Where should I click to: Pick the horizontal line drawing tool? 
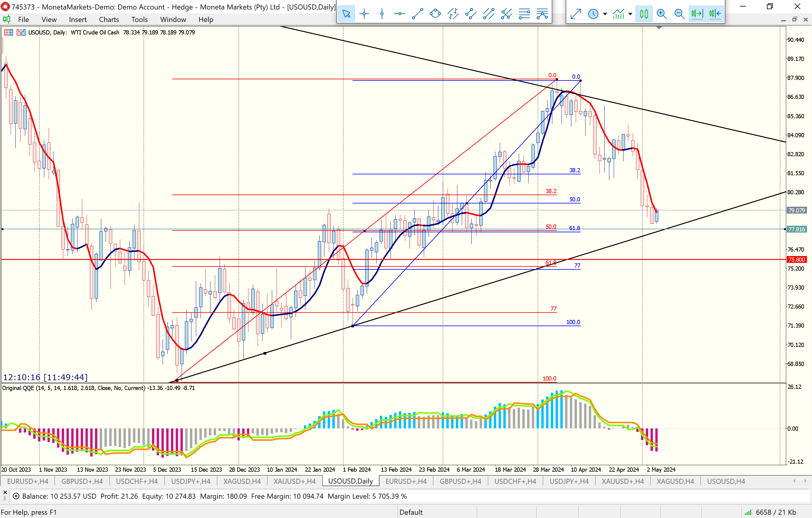pos(399,14)
